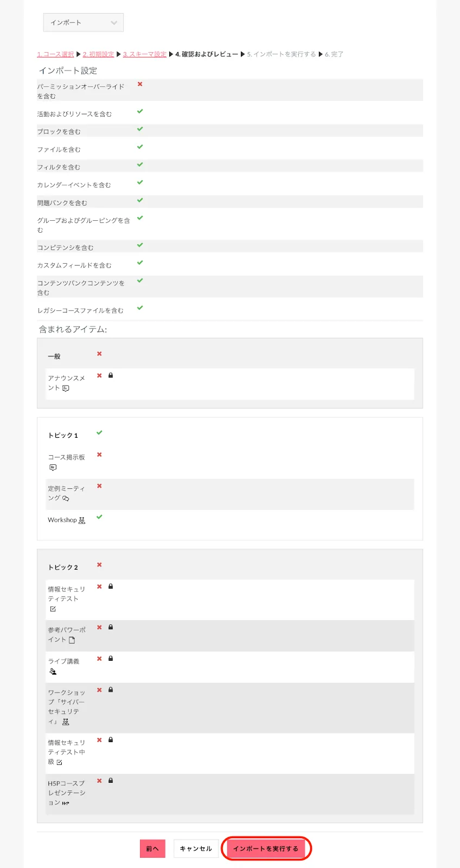Click the 前へ button
Screen dimensions: 460x868
[152, 848]
